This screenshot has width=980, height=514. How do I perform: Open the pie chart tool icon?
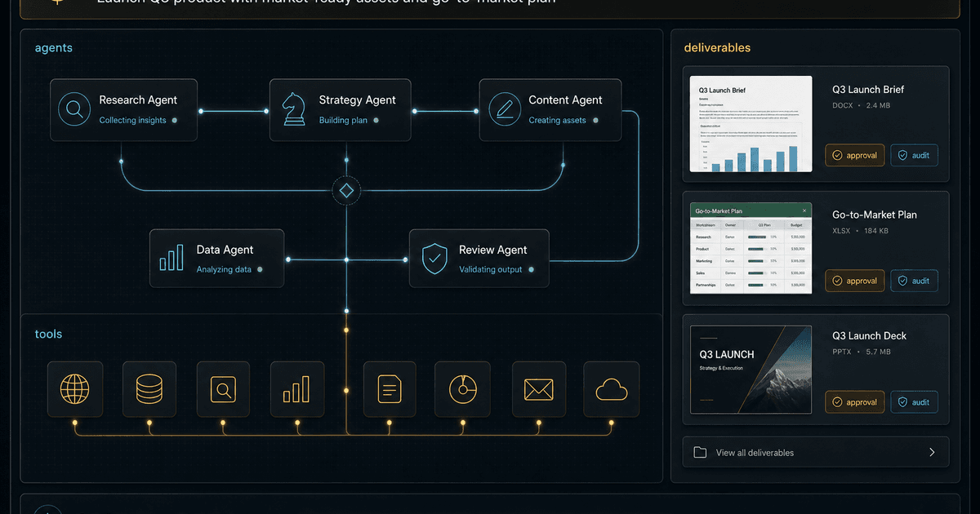pyautogui.click(x=462, y=389)
